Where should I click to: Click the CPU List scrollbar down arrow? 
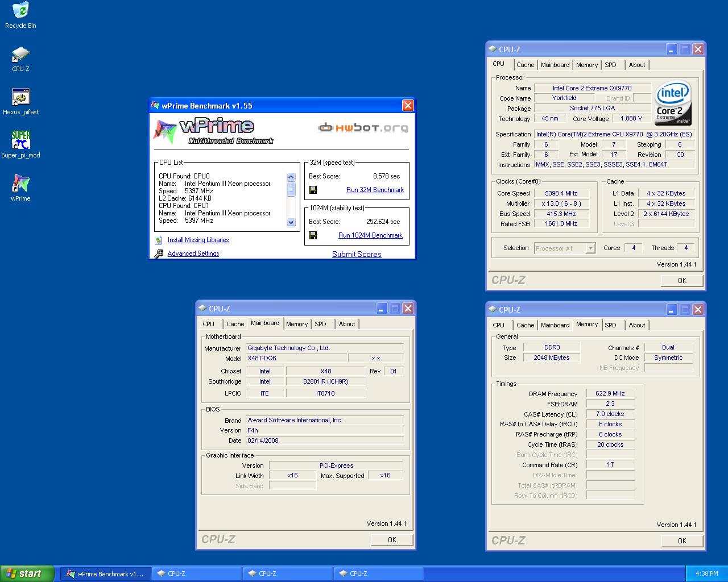(291, 223)
